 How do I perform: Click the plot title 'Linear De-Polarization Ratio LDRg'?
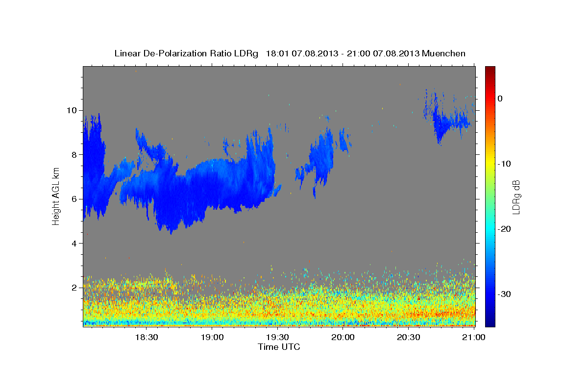coord(186,53)
